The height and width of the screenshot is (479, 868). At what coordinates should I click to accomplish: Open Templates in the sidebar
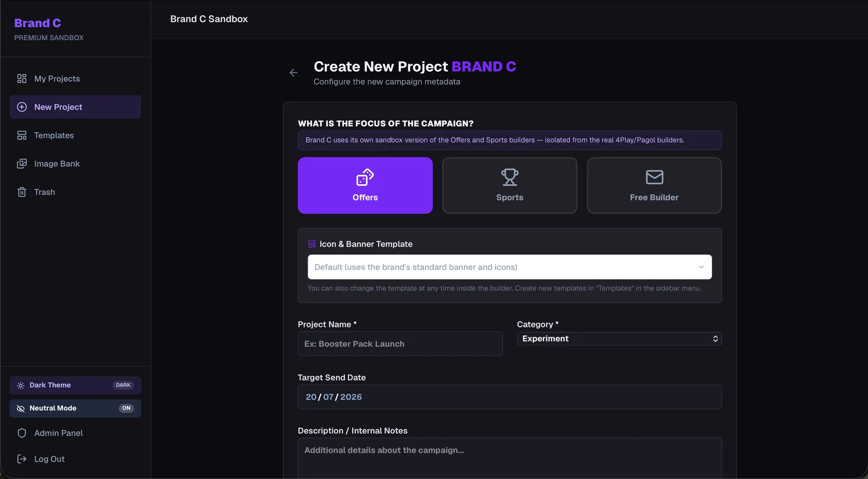click(75, 135)
